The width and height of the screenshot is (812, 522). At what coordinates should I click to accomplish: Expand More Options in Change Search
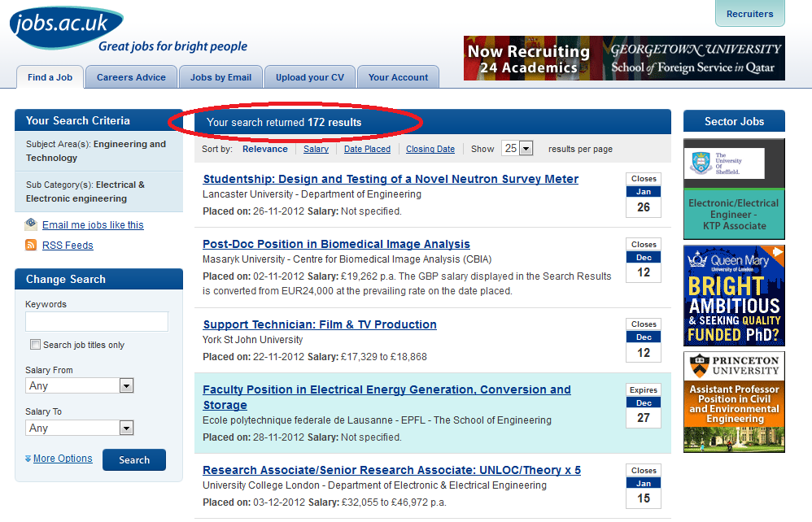[63, 459]
